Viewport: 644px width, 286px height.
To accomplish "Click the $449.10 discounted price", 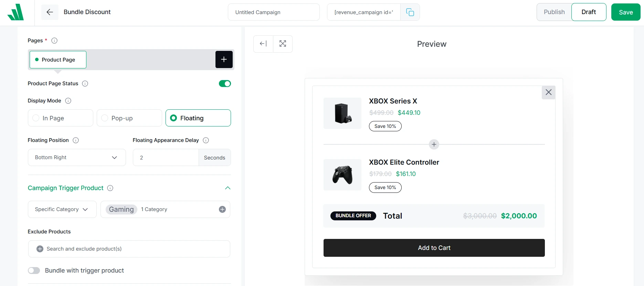I will pyautogui.click(x=409, y=113).
